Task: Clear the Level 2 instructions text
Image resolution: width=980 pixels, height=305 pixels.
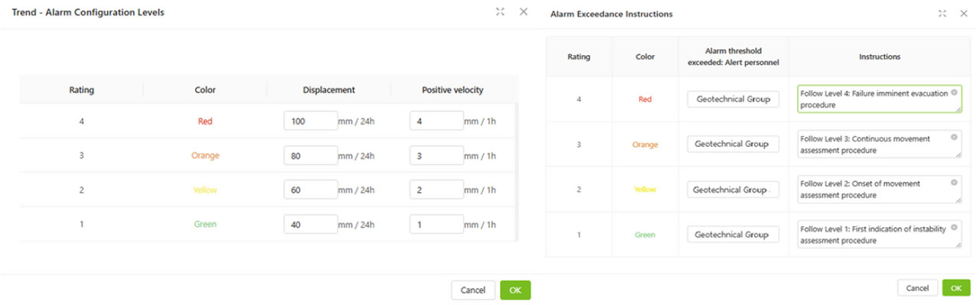Action: (954, 183)
